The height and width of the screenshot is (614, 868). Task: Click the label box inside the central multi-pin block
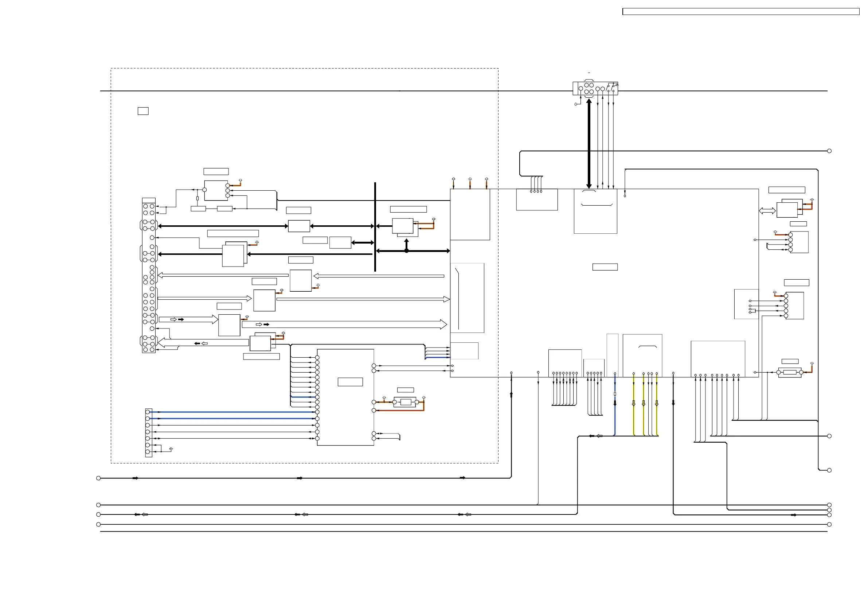pos(350,382)
